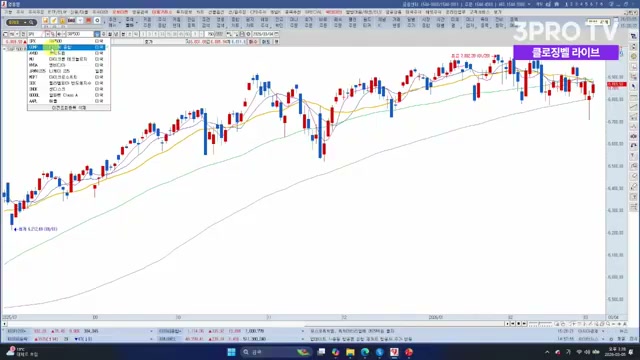
Task: Click the symbol code input field showing SPX
Action: [36, 34]
